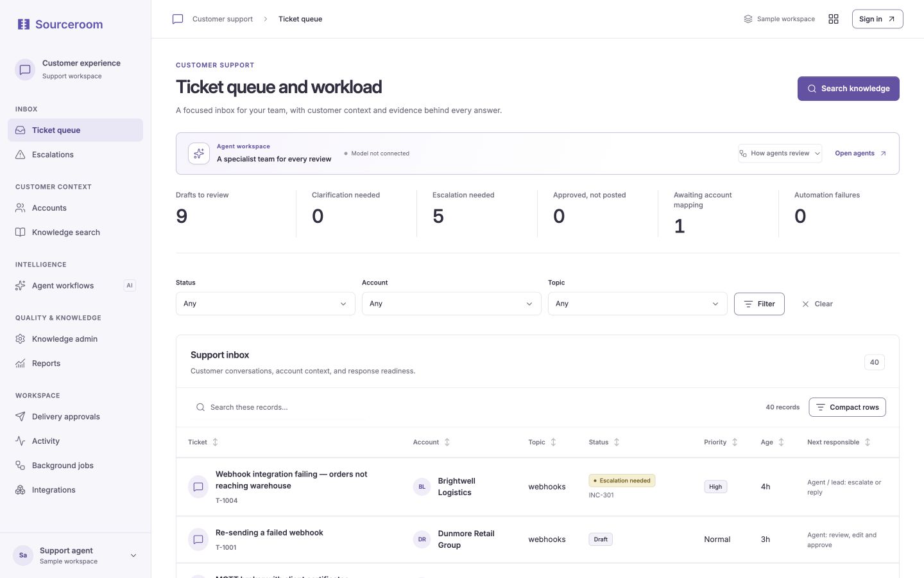Click the Activity pulse icon
This screenshot has width=924, height=578.
(x=21, y=441)
